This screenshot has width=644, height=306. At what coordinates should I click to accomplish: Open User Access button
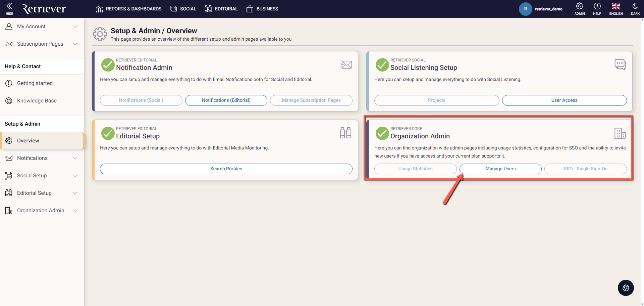565,100
